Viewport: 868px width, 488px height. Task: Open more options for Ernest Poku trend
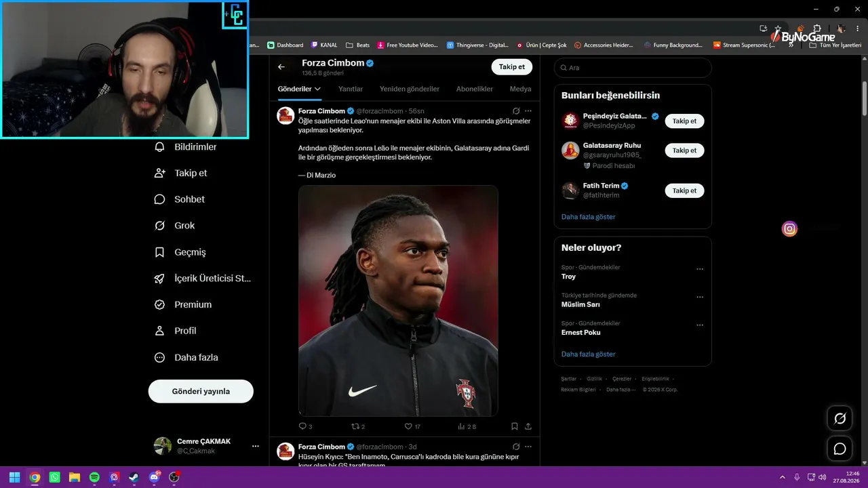coord(700,325)
